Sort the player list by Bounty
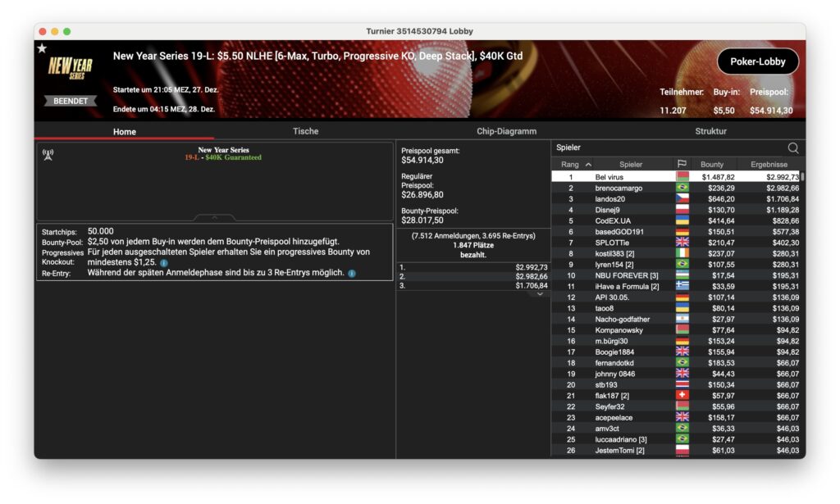The width and height of the screenshot is (840, 504). pyautogui.click(x=712, y=165)
